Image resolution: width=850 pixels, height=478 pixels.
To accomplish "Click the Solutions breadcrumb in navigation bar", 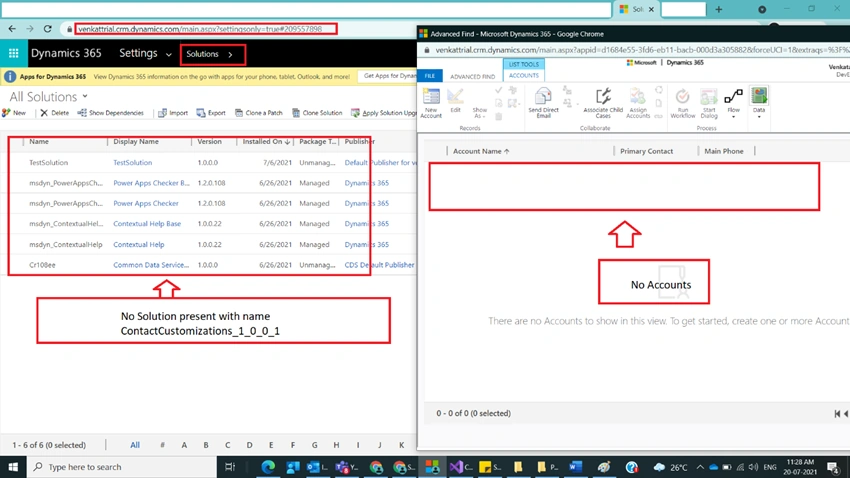I will (x=202, y=54).
